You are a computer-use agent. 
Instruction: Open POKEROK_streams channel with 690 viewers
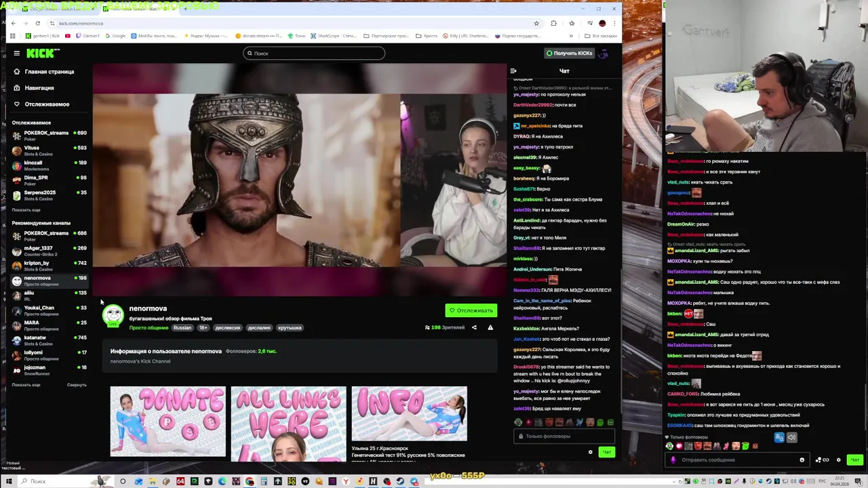click(x=49, y=135)
